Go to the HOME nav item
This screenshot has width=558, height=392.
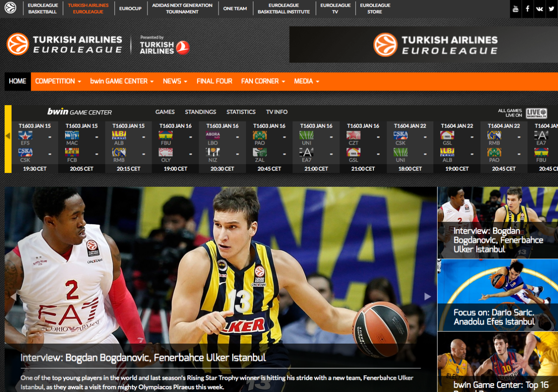click(x=18, y=81)
